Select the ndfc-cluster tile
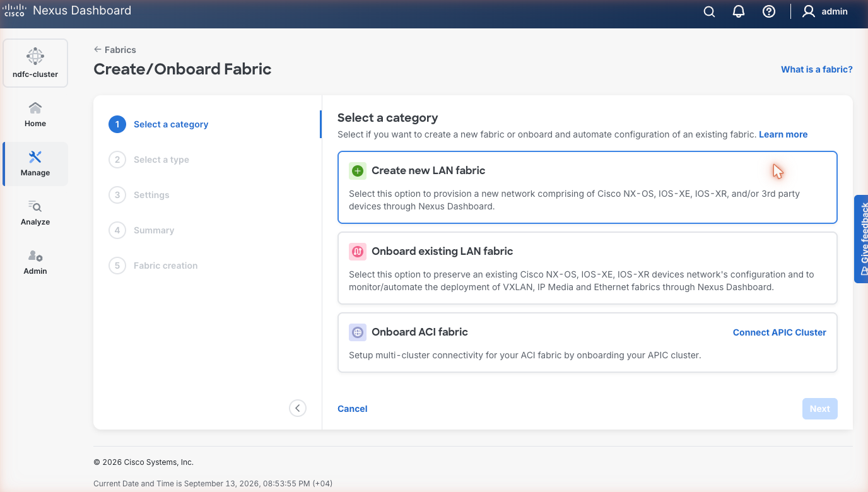Viewport: 868px width, 492px height. click(x=35, y=62)
